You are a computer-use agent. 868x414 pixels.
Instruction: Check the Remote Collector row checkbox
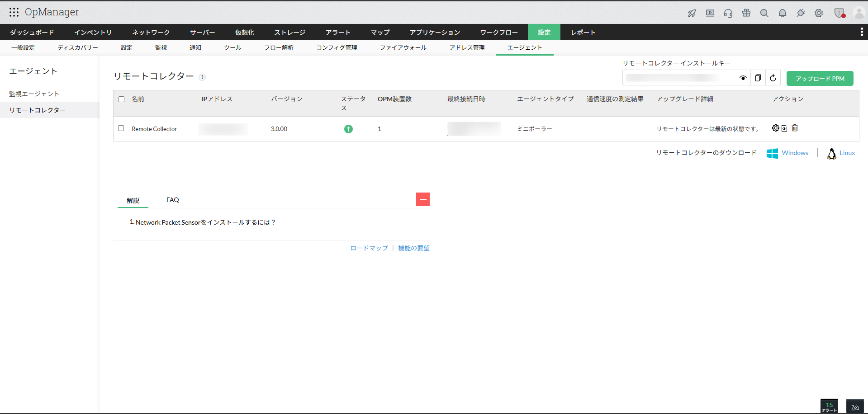click(x=121, y=128)
